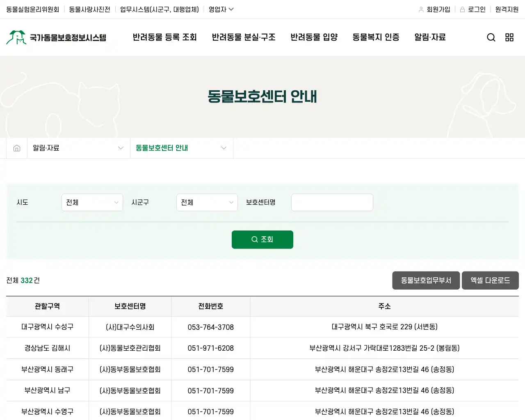525x420 pixels.
Task: Click the 국가동물보호정보시스템 logo
Action: pos(56,37)
